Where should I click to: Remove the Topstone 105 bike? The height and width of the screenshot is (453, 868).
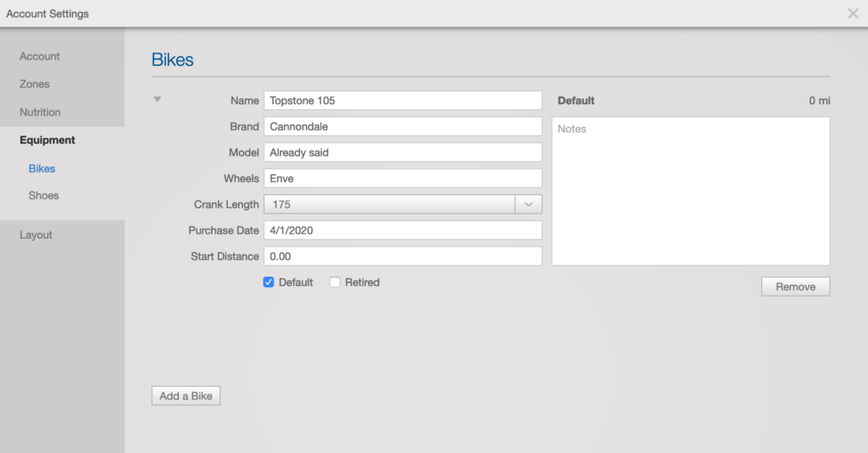(x=795, y=286)
